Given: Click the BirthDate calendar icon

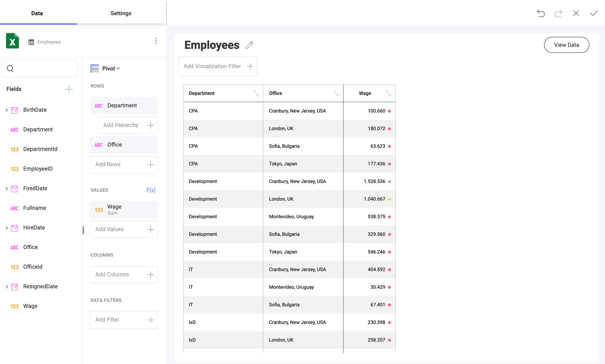Looking at the screenshot, I should (14, 110).
